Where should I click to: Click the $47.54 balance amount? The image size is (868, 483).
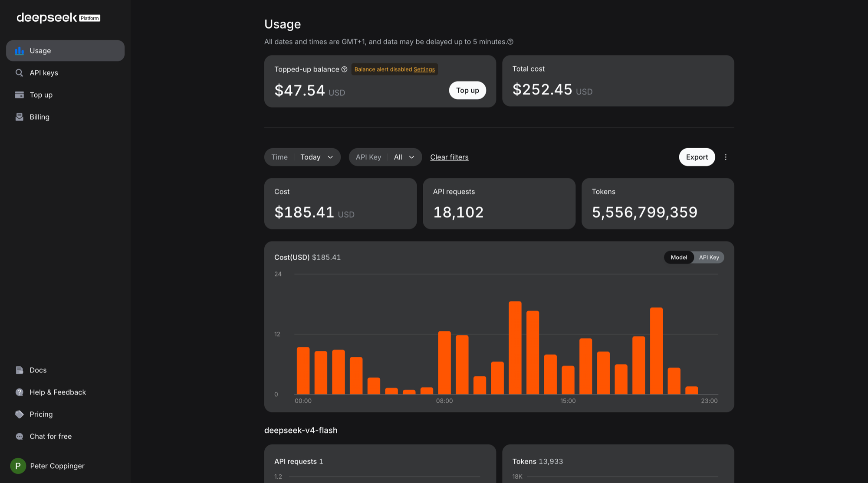coord(300,91)
